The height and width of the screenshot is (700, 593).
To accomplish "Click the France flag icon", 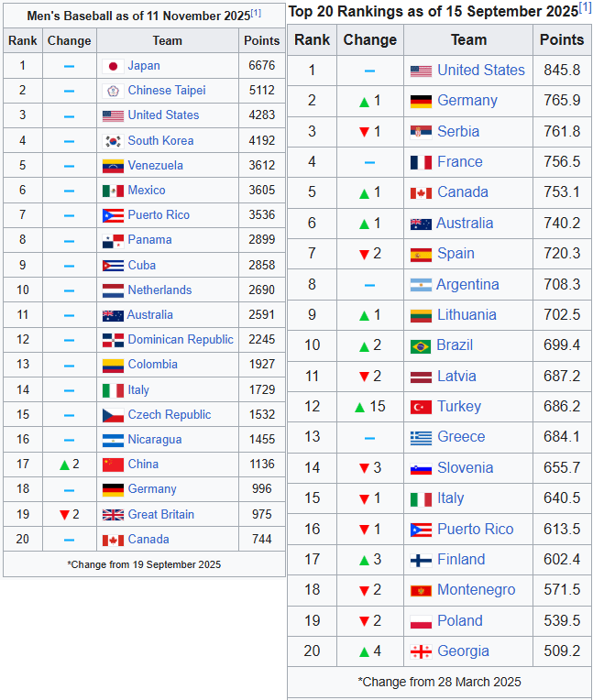I will 421,162.
